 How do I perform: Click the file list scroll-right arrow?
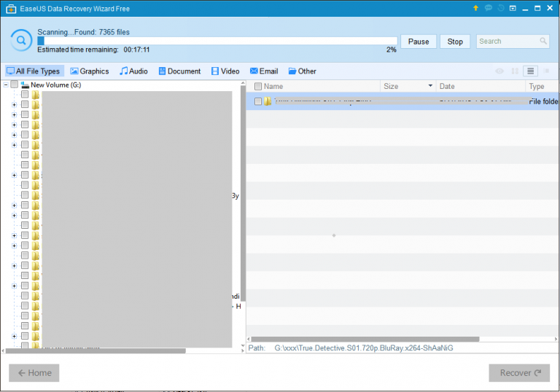point(556,339)
